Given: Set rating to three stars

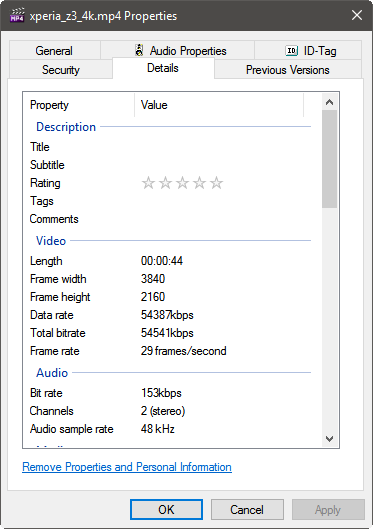Looking at the screenshot, I should pos(182,183).
